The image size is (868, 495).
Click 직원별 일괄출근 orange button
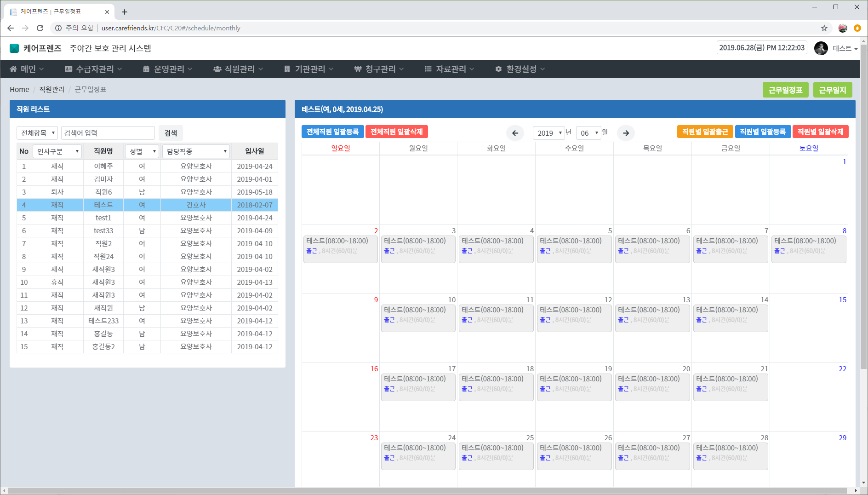[705, 132]
